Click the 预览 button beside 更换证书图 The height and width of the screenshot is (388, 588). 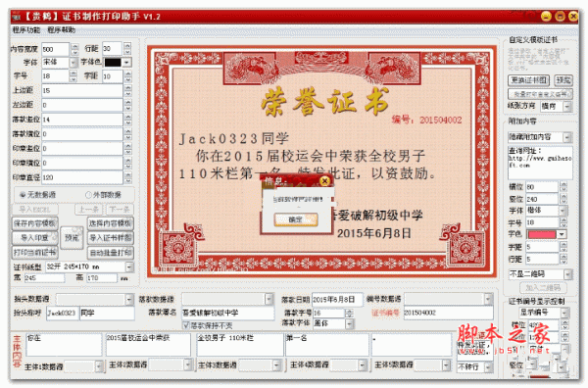tap(563, 80)
